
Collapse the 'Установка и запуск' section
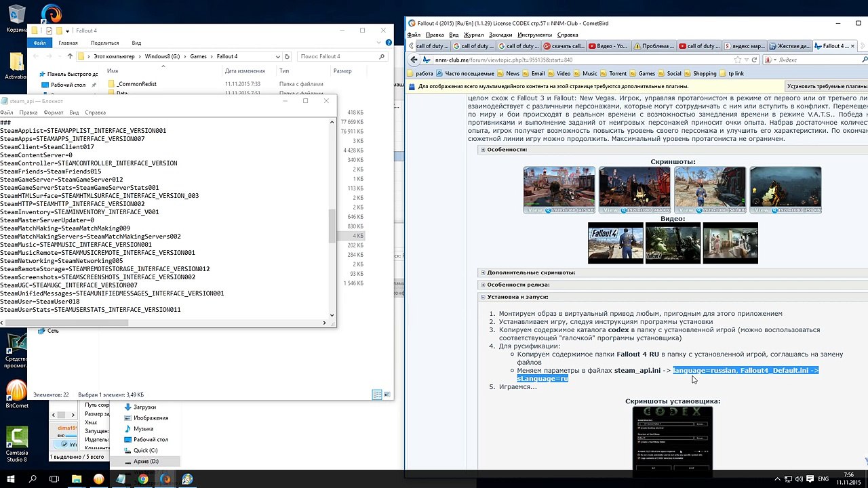tap(483, 297)
